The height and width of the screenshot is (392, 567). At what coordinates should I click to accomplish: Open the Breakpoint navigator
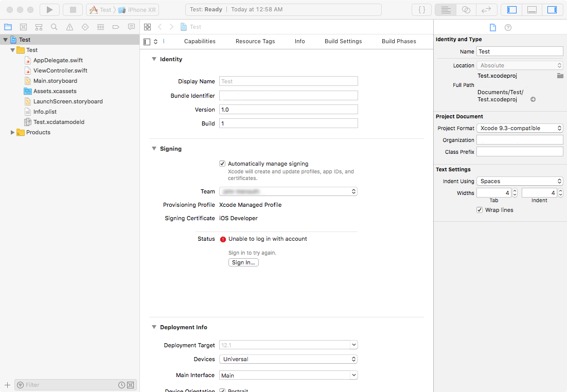(116, 27)
